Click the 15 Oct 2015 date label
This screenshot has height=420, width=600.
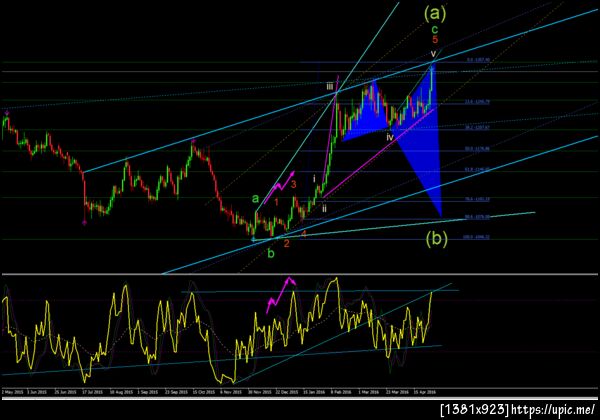204,392
